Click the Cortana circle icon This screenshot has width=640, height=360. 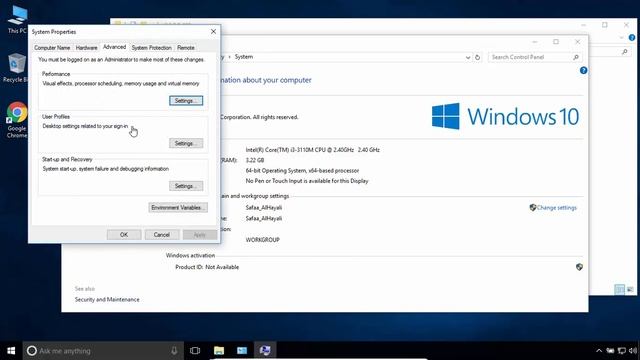click(31, 351)
